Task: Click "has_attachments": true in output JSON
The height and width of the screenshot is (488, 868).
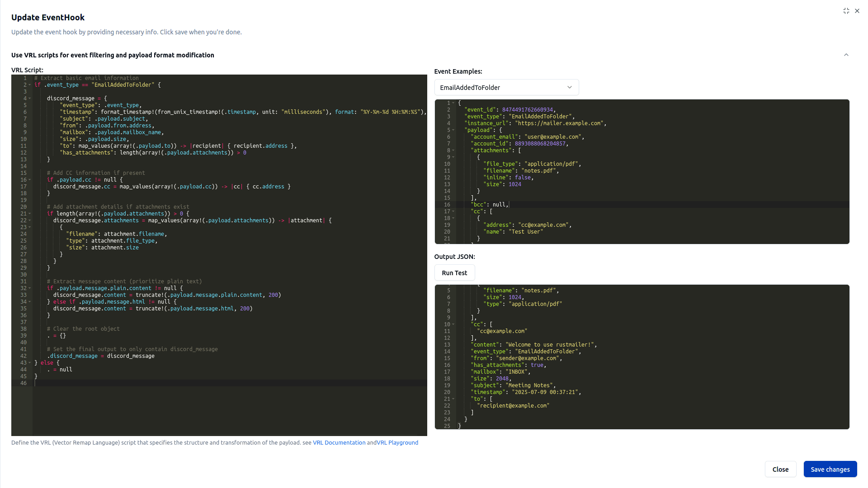Action: click(508, 365)
